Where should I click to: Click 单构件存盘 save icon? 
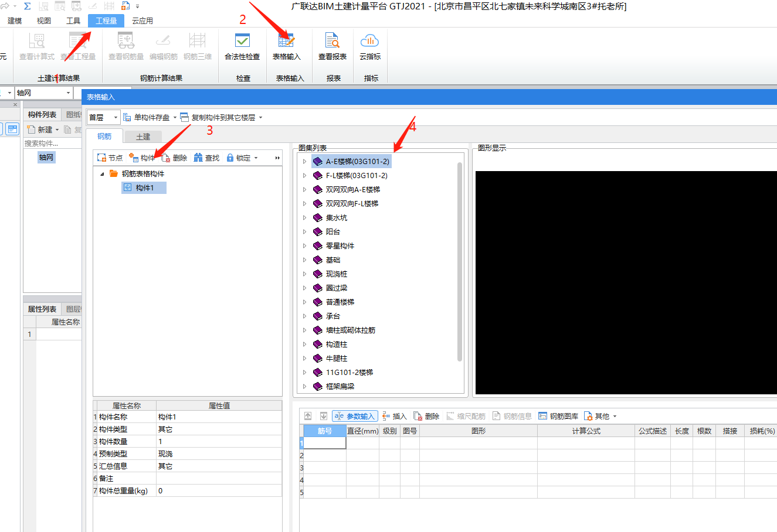coord(146,117)
